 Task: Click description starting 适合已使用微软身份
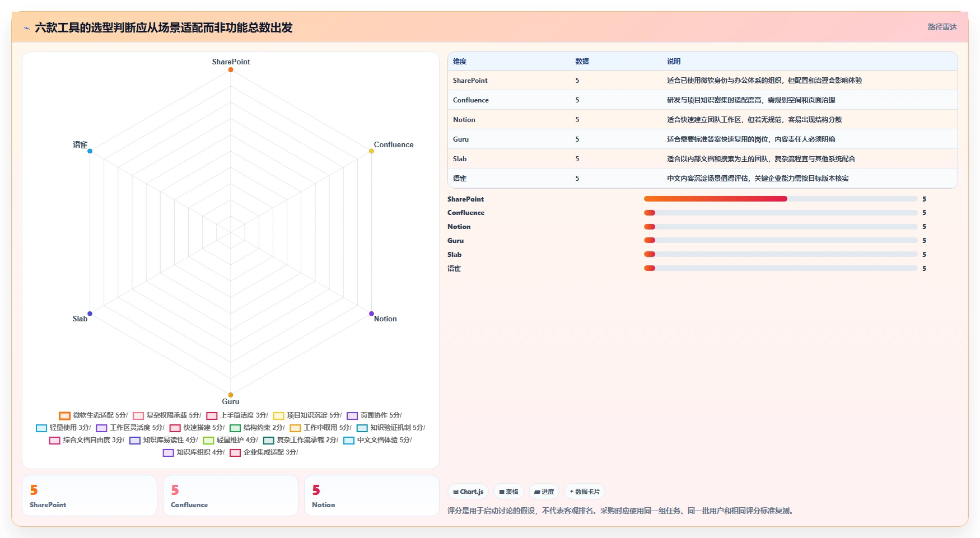764,81
